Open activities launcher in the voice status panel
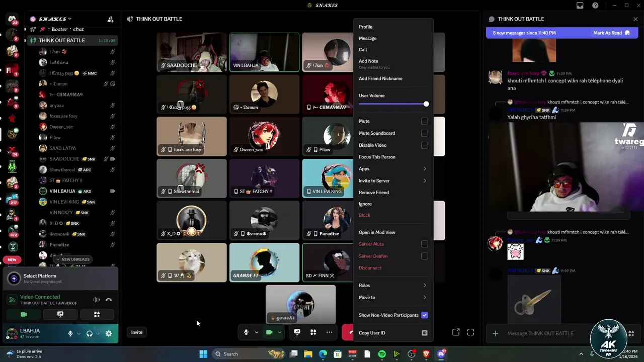 pyautogui.click(x=97, y=314)
